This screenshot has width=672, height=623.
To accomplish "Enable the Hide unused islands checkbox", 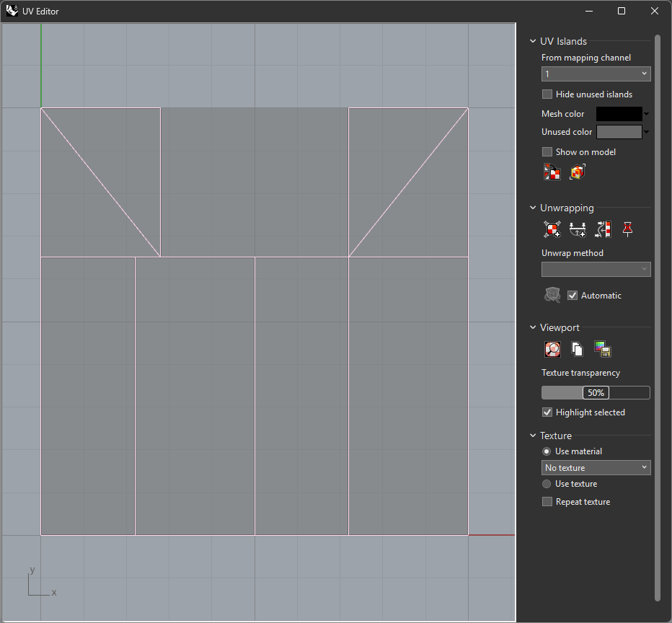I will pos(547,94).
